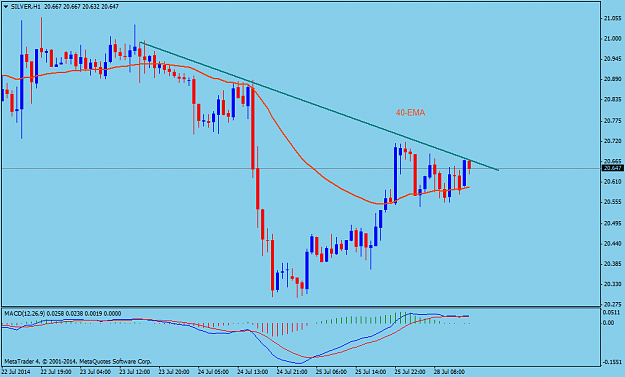Click the 21.055 price axis label

(x=612, y=18)
